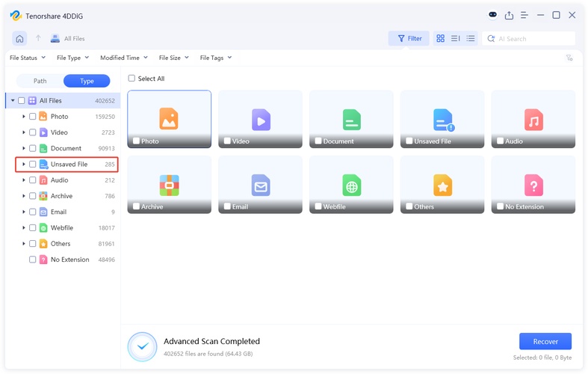Open the File Type dropdown
Screen dimensions: 588x374
pyautogui.click(x=72, y=58)
